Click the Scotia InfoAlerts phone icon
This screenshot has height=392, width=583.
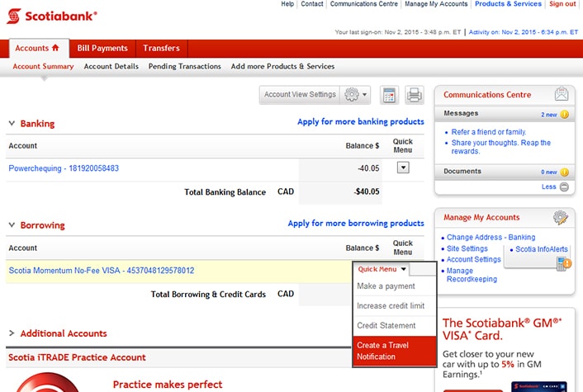coord(565,263)
